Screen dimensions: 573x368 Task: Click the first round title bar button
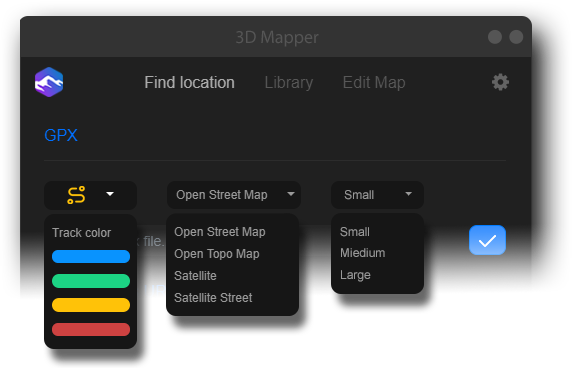click(x=495, y=37)
